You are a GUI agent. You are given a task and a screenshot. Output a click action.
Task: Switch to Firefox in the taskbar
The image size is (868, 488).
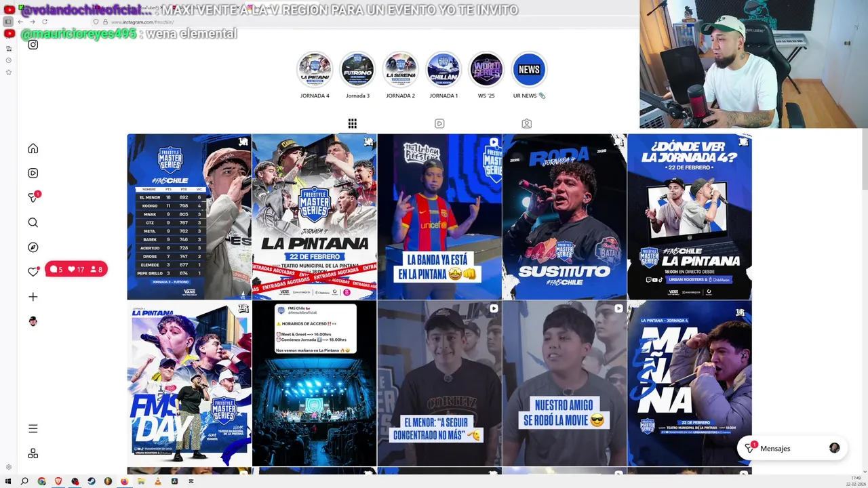click(x=125, y=481)
